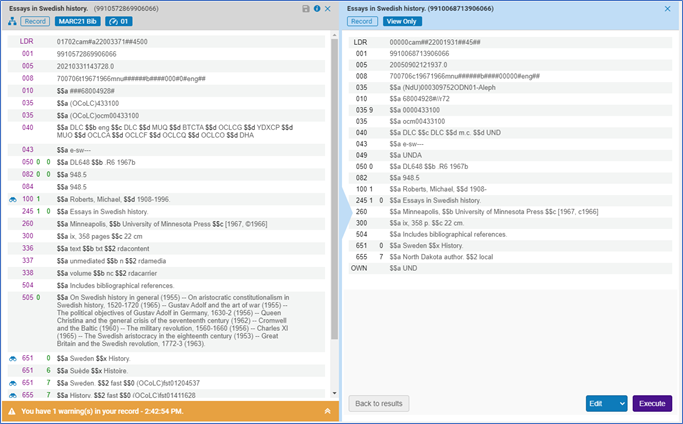Click binoculars icon on 651 Sweden fast row
Screen dimensions: 683x424
13,383
